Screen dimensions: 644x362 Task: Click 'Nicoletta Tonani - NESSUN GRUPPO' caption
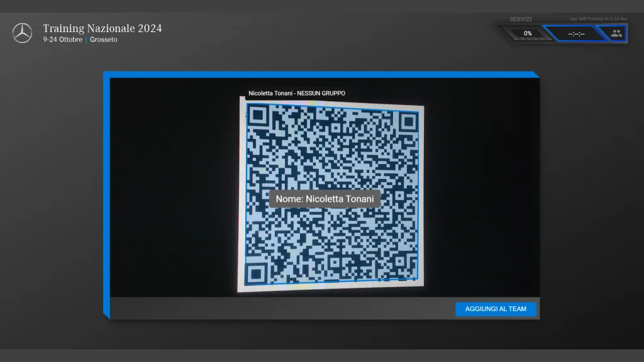point(297,93)
